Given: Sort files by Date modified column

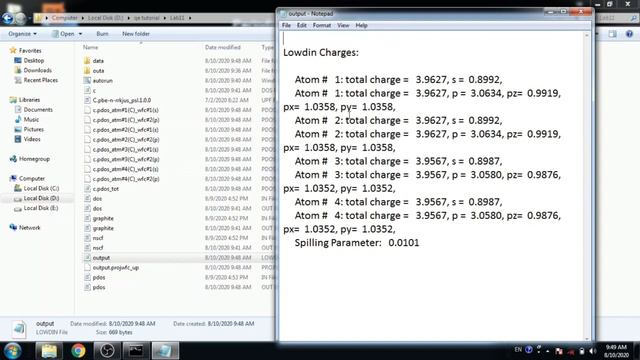Looking at the screenshot, I should tap(222, 47).
